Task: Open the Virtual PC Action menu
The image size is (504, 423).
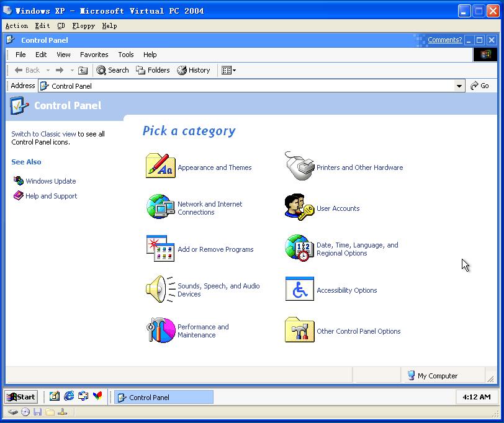Action: 16,25
